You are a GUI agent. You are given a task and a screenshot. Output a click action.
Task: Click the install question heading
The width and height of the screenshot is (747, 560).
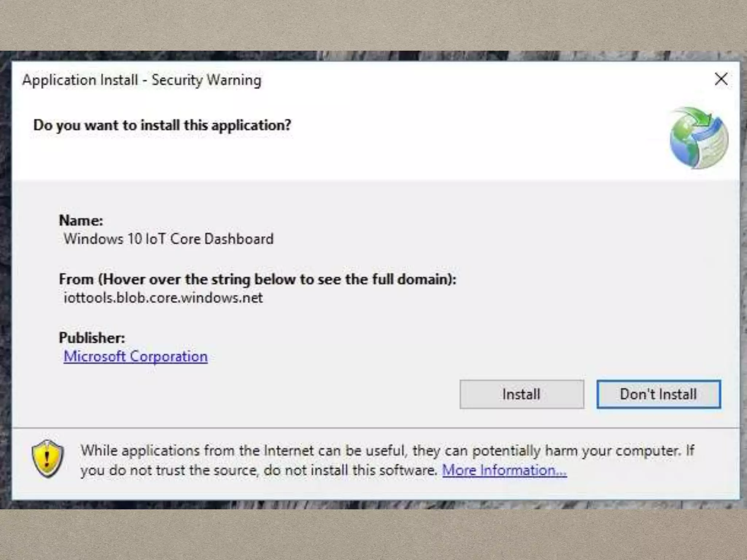click(162, 125)
